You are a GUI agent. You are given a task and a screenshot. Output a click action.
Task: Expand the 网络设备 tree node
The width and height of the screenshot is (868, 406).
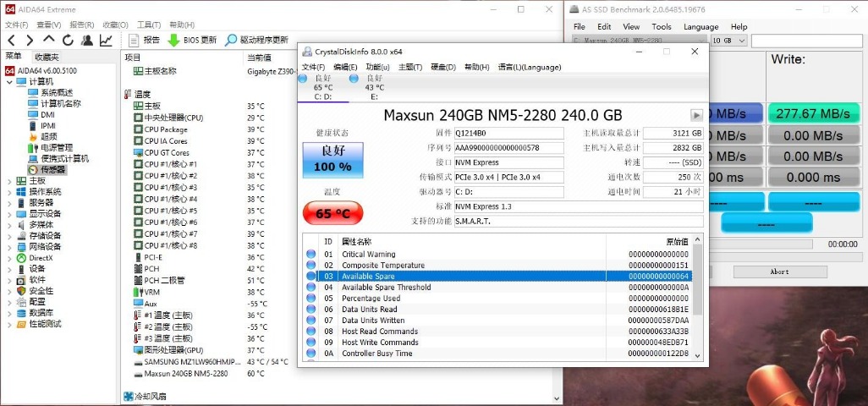point(9,247)
